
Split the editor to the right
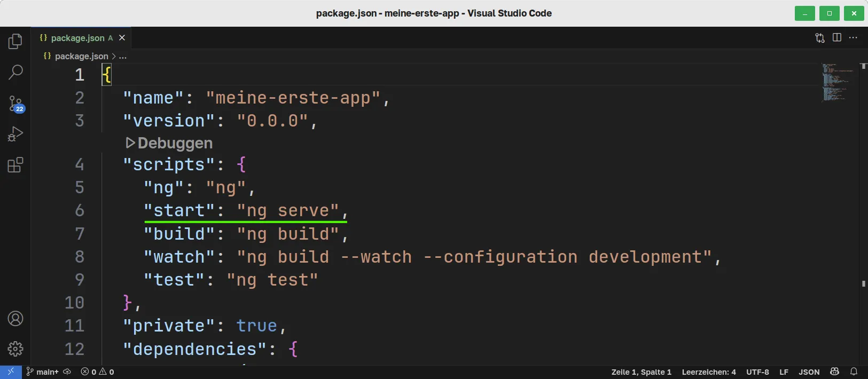[x=837, y=38]
